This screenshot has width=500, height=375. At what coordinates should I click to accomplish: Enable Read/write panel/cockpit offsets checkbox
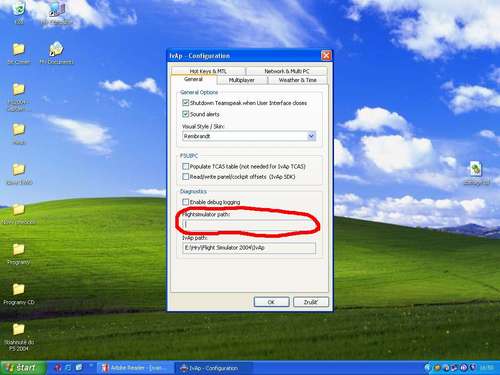(x=186, y=176)
